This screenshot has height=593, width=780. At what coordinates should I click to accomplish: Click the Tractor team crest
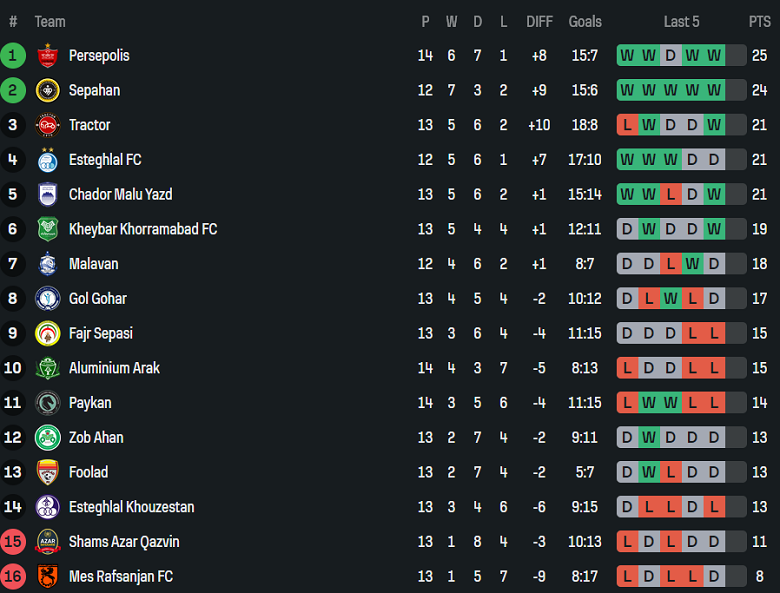pyautogui.click(x=47, y=125)
